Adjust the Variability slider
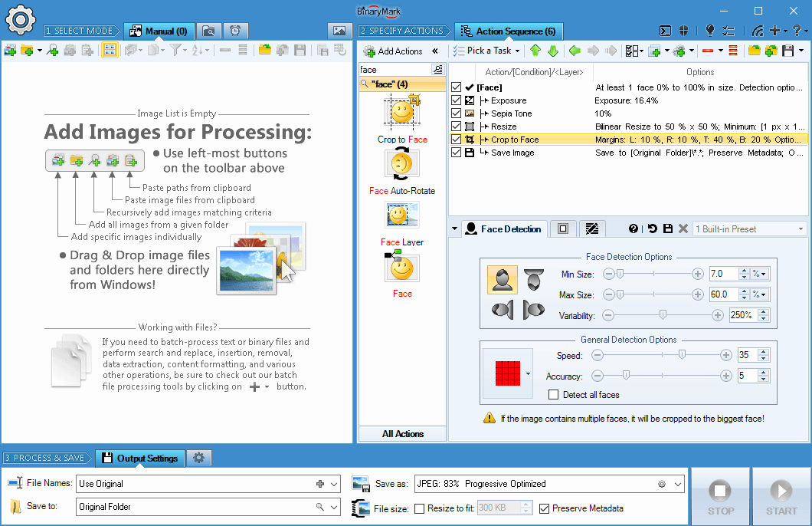This screenshot has width=812, height=526. (x=663, y=315)
